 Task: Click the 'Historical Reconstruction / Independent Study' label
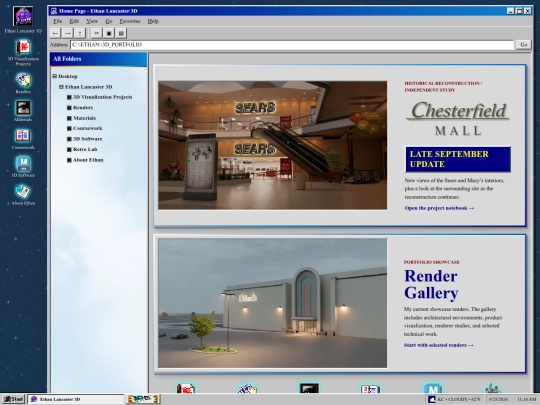coord(443,86)
